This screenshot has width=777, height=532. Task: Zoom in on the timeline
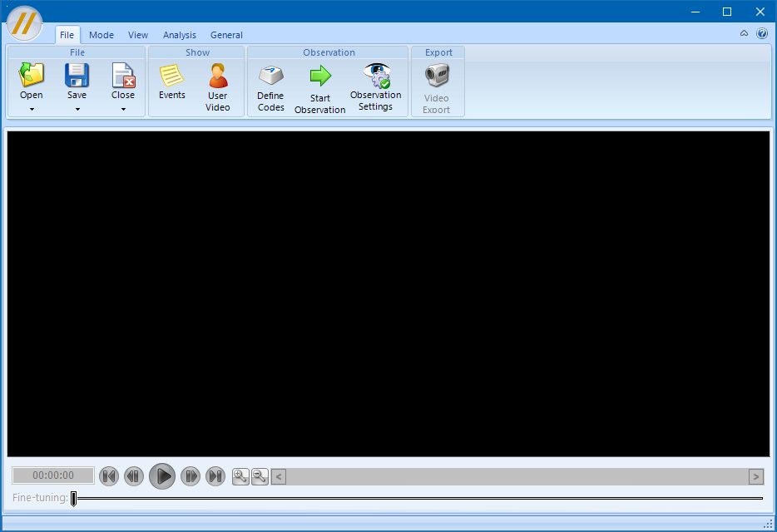(240, 476)
